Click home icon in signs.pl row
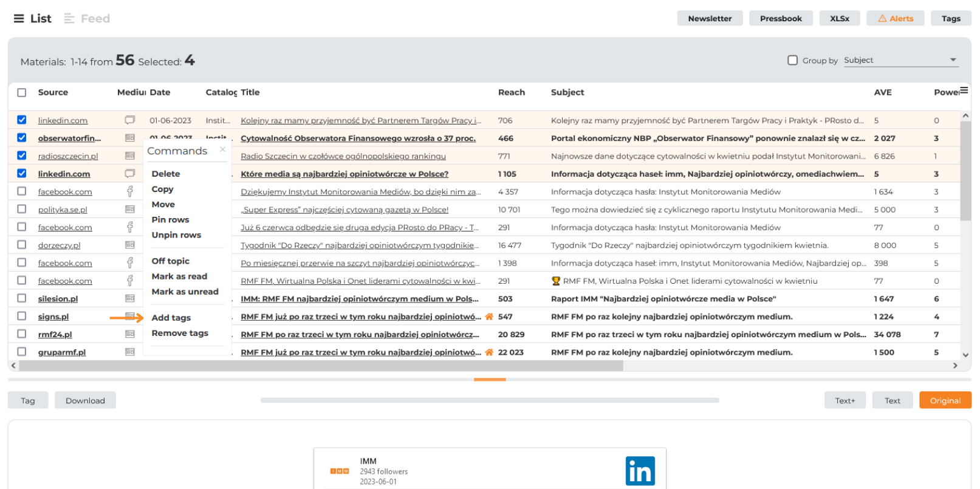Screen dimensions: 980x489 pyautogui.click(x=489, y=316)
